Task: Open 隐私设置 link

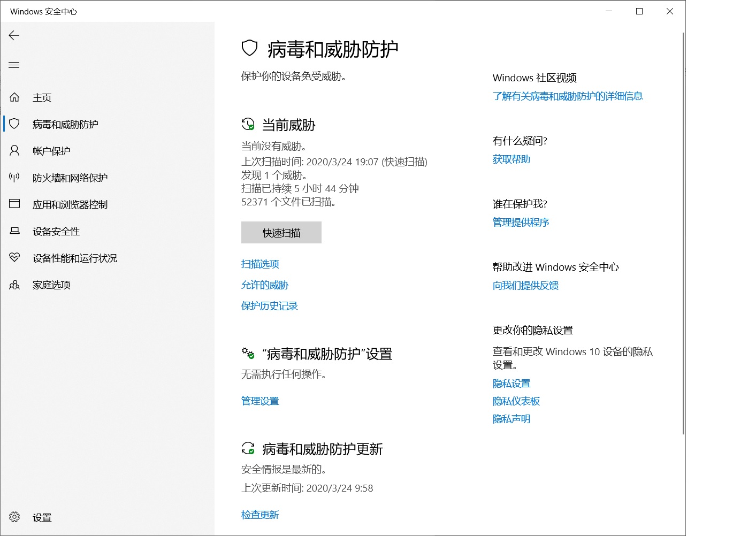Action: click(x=511, y=383)
